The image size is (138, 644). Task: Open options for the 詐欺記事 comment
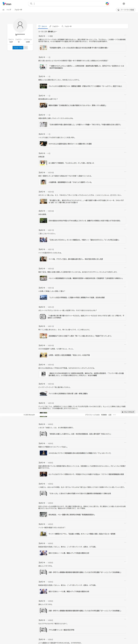pos(125,153)
